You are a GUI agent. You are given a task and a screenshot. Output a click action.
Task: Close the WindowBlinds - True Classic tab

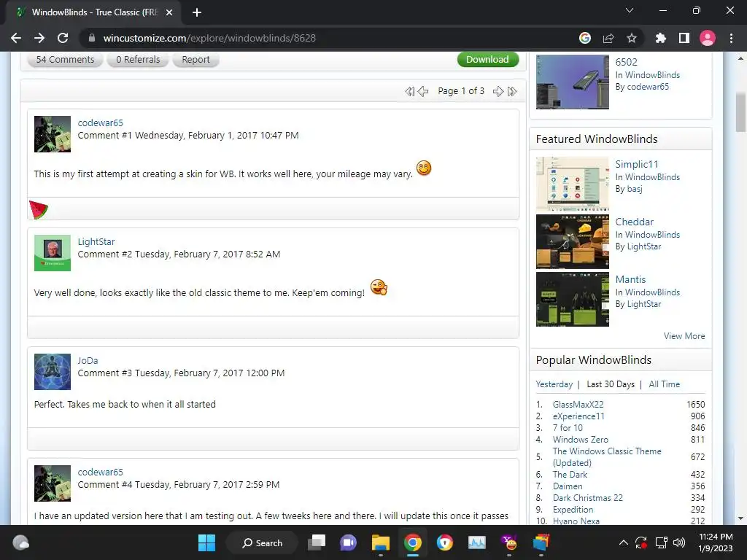pos(169,12)
